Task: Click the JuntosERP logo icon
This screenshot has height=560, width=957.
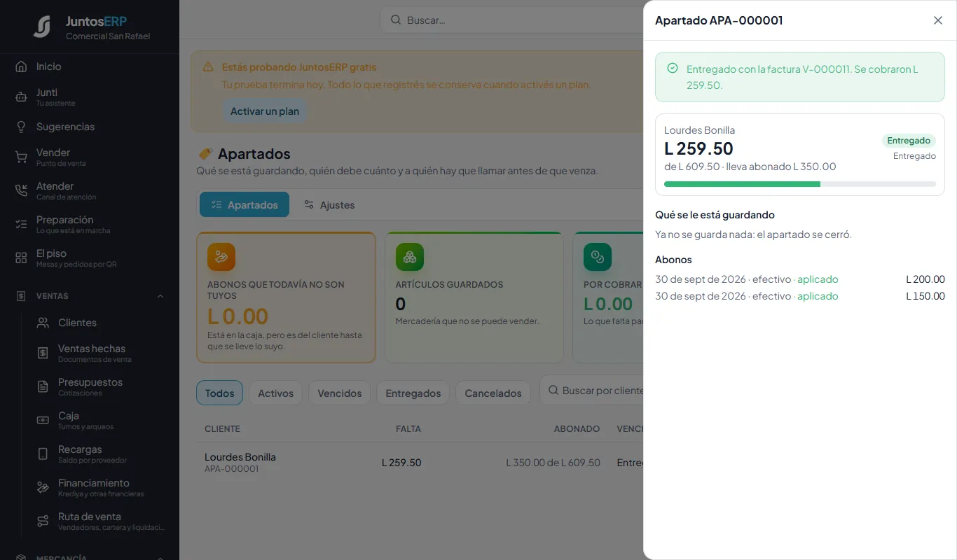Action: click(43, 27)
